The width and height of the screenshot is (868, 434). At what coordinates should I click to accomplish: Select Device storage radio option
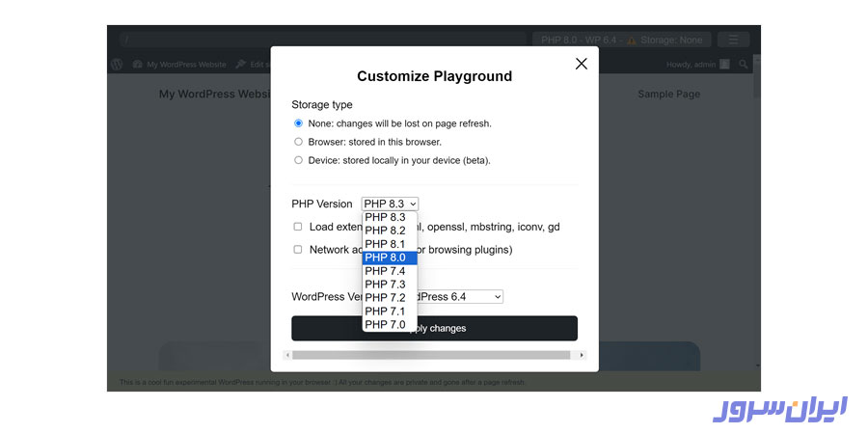[x=298, y=160]
